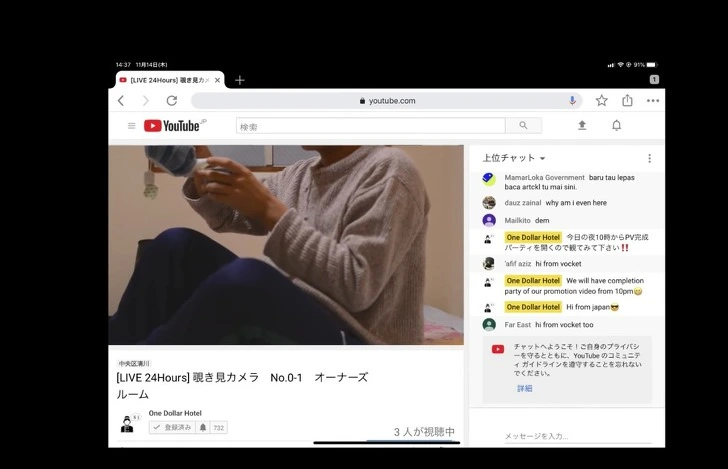Image resolution: width=728 pixels, height=469 pixels.
Task: Click the 検索 search input field
Action: click(x=370, y=126)
